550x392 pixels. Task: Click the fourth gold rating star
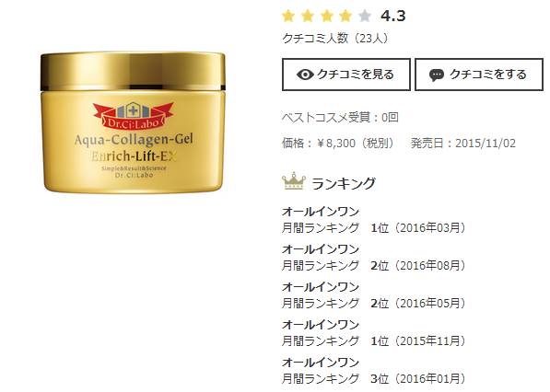(x=345, y=17)
